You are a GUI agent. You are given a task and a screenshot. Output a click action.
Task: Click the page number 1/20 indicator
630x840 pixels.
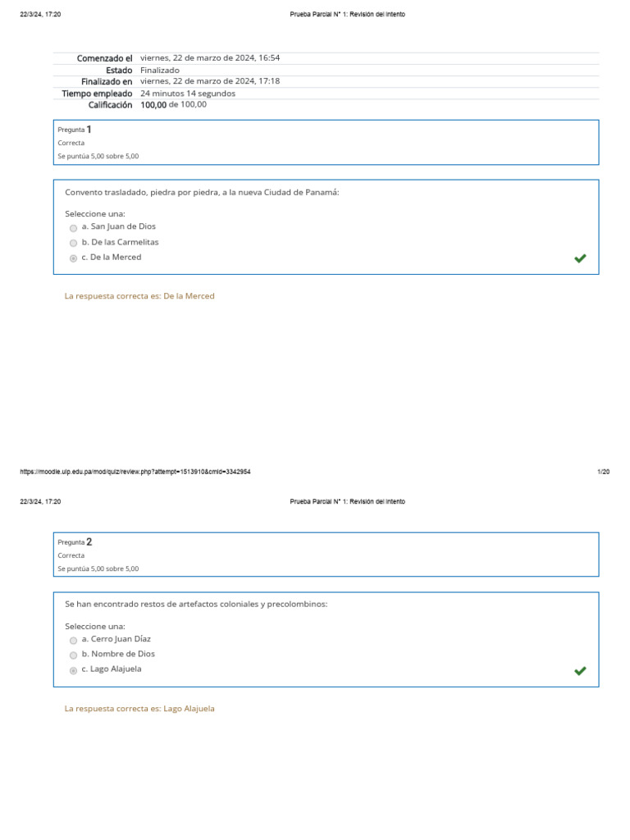click(x=603, y=472)
